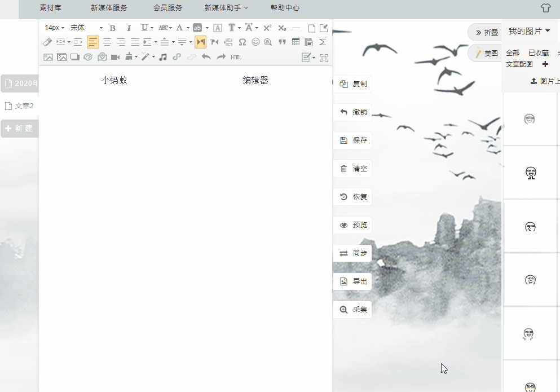
Task: Open the 宋体 font family dropdown
Action: (x=86, y=28)
